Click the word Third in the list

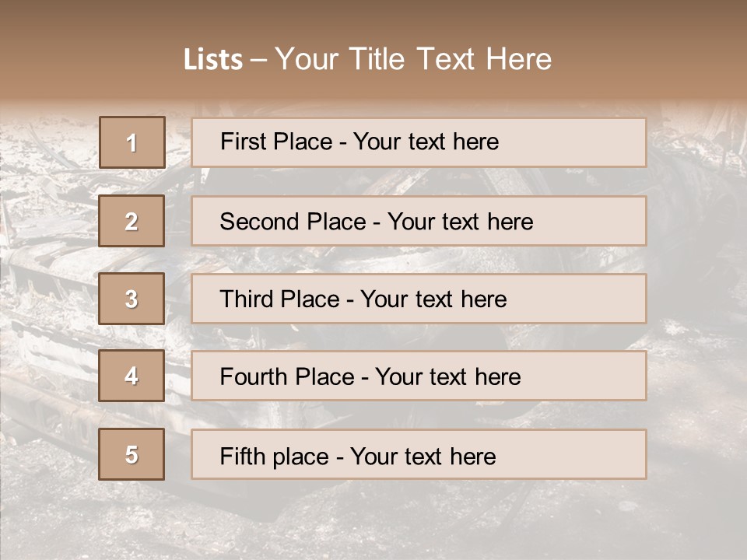point(248,299)
